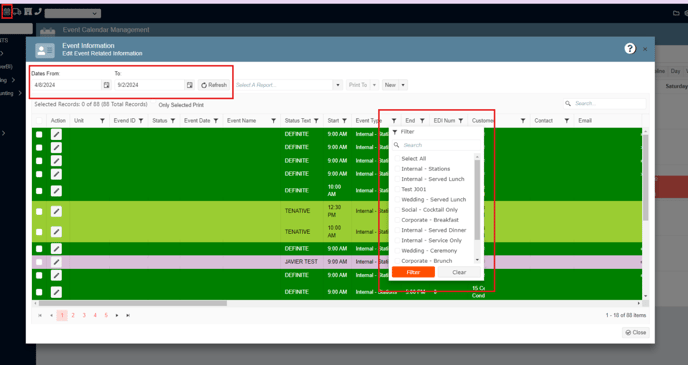Screen dimensions: 688x365
Task: Click the grid Search box at top right
Action: point(605,104)
